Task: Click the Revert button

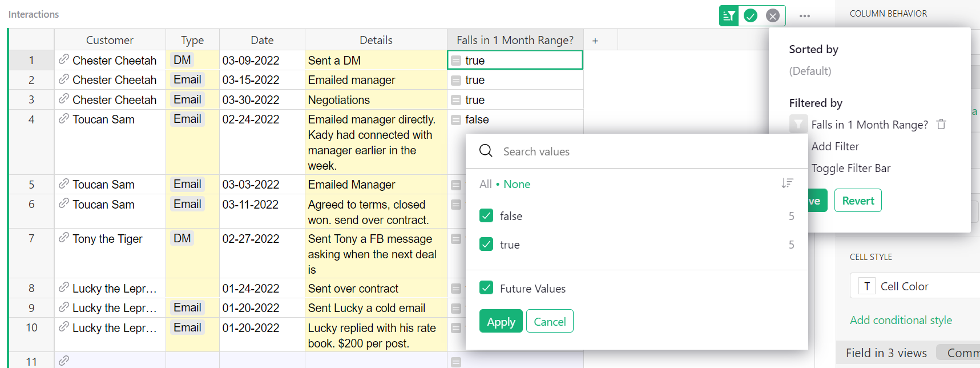Action: 857,201
